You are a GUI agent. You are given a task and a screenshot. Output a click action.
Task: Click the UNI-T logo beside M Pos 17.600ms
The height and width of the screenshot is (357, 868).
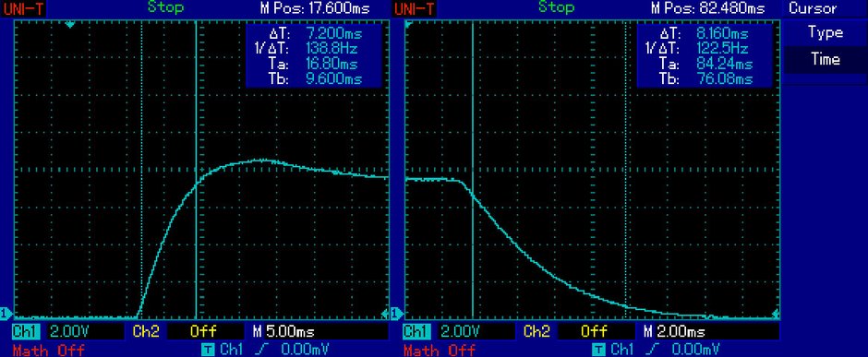point(23,8)
